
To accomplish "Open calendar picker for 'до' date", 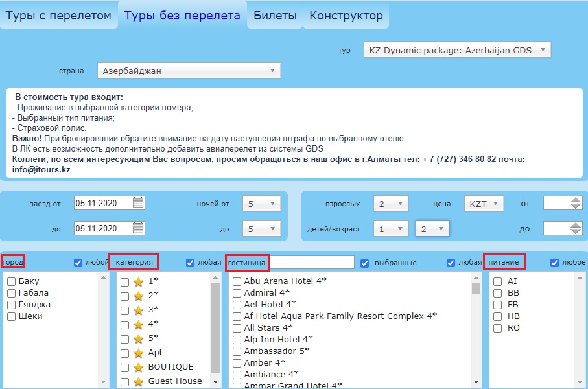I will click(138, 228).
